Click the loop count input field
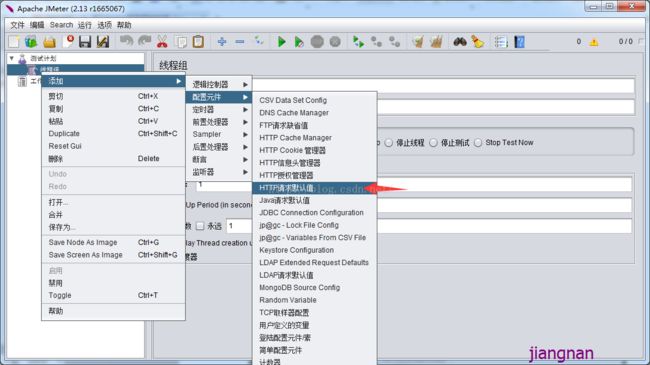 point(429,226)
